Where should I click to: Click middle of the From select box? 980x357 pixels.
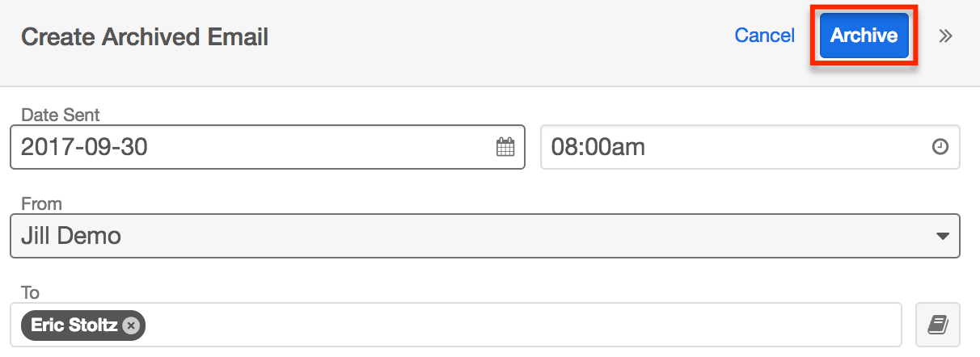485,236
